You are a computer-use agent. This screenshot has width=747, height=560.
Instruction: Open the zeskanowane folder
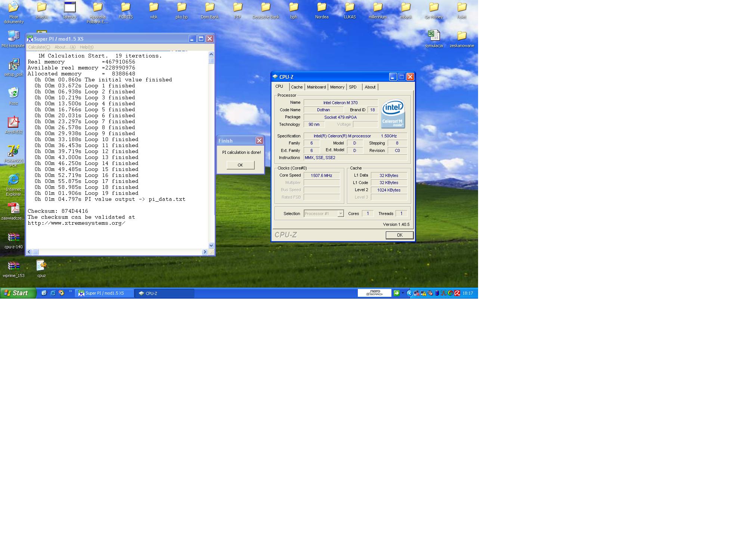click(x=462, y=39)
